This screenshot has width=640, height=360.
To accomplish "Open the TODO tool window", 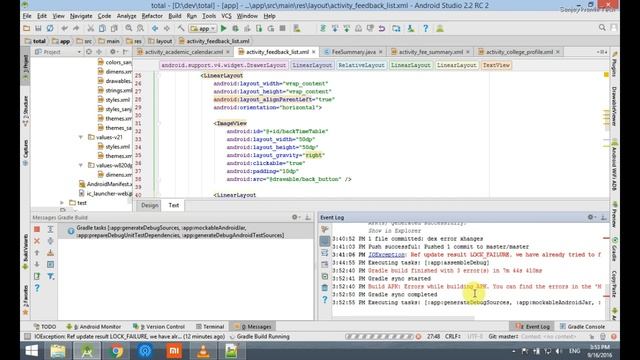I will (x=45, y=327).
